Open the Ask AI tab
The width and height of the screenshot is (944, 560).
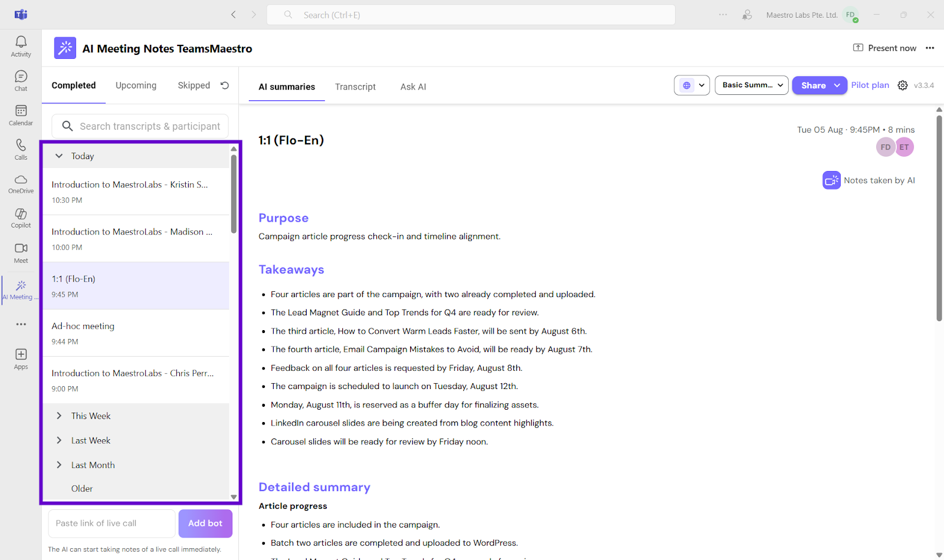pyautogui.click(x=413, y=87)
